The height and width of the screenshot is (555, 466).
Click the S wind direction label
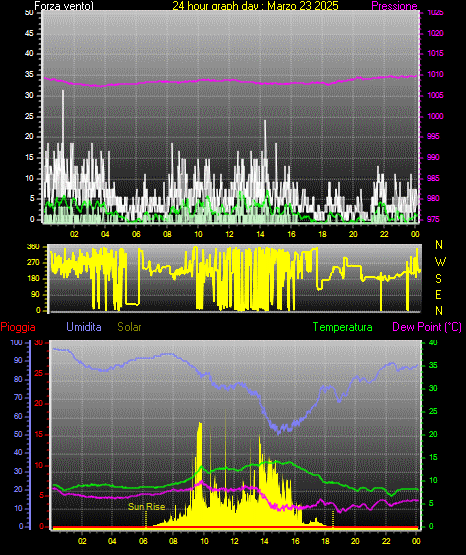click(x=438, y=279)
